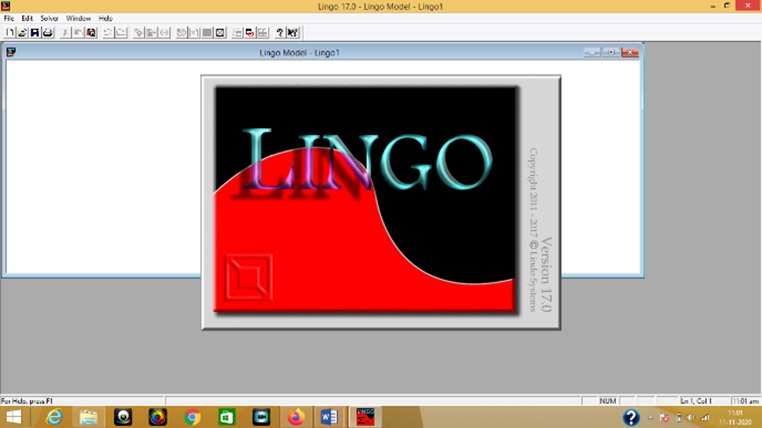Launch Internet Explorer from the taskbar
The width and height of the screenshot is (762, 428).
tap(54, 417)
